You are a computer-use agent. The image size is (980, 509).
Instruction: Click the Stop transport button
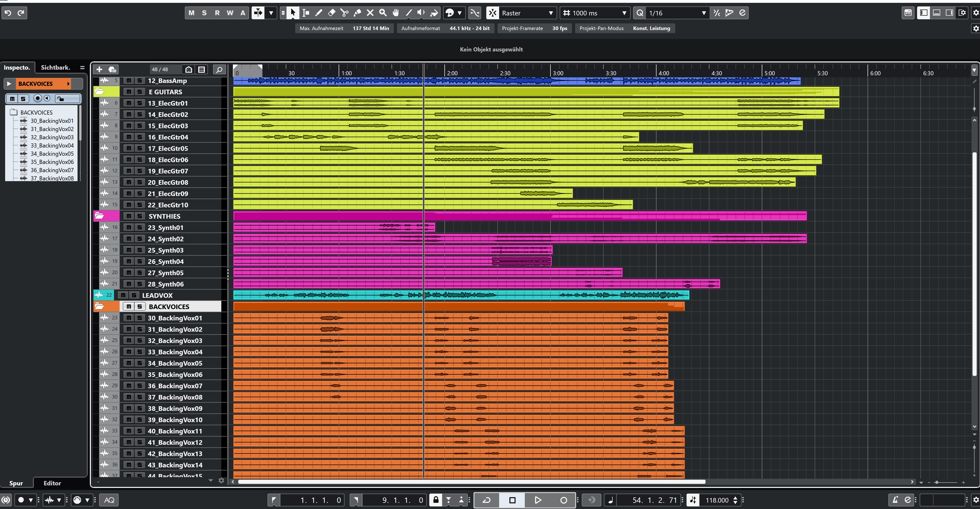click(x=512, y=500)
